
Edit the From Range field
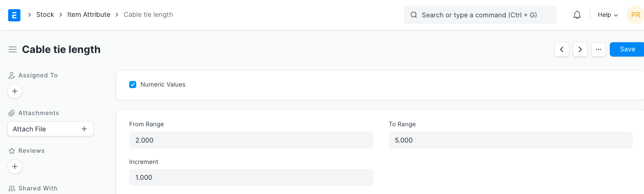coord(252,140)
